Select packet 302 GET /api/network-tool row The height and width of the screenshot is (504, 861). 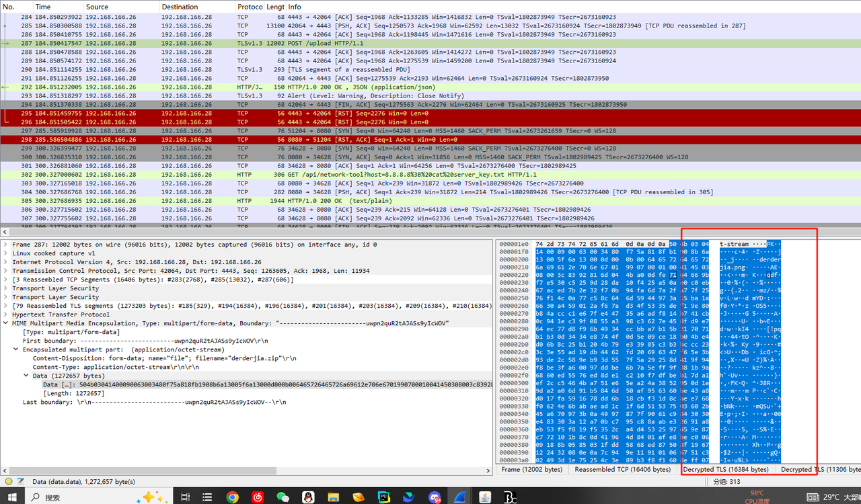point(430,174)
